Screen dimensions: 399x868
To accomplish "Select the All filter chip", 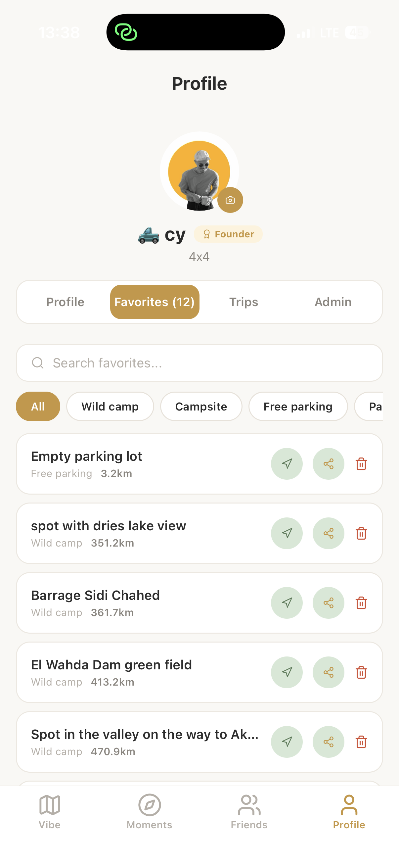I will coord(38,407).
